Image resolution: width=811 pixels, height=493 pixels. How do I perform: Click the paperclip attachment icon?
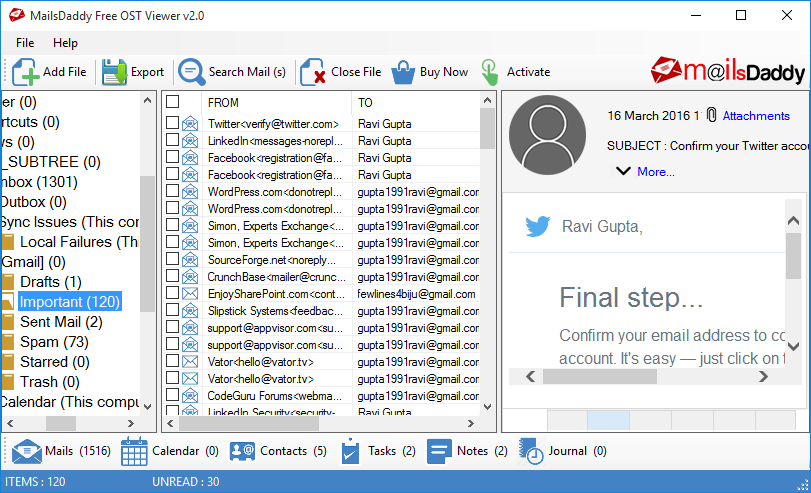point(712,115)
